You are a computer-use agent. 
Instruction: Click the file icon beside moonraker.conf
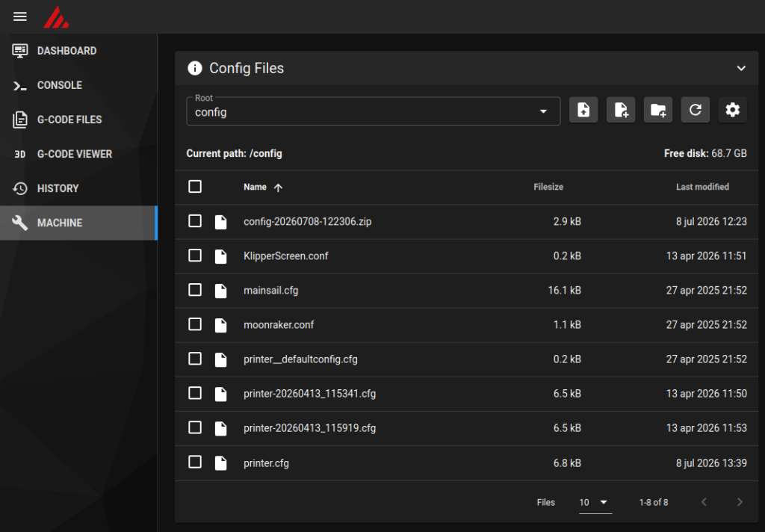click(x=221, y=325)
